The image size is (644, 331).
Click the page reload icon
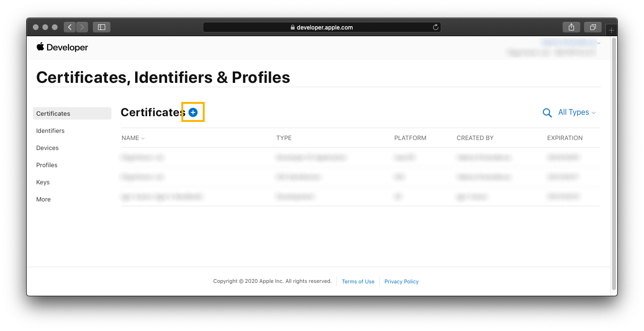coord(436,27)
